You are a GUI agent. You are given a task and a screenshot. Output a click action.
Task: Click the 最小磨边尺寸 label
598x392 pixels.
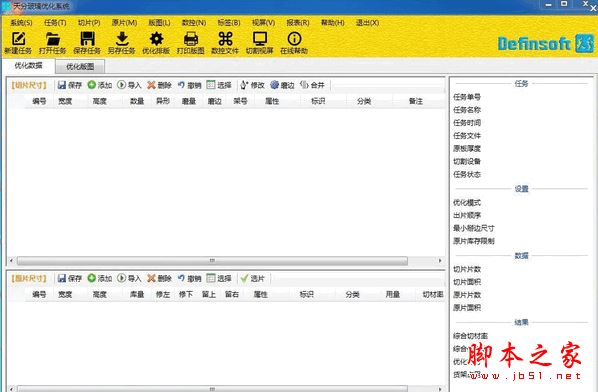474,228
